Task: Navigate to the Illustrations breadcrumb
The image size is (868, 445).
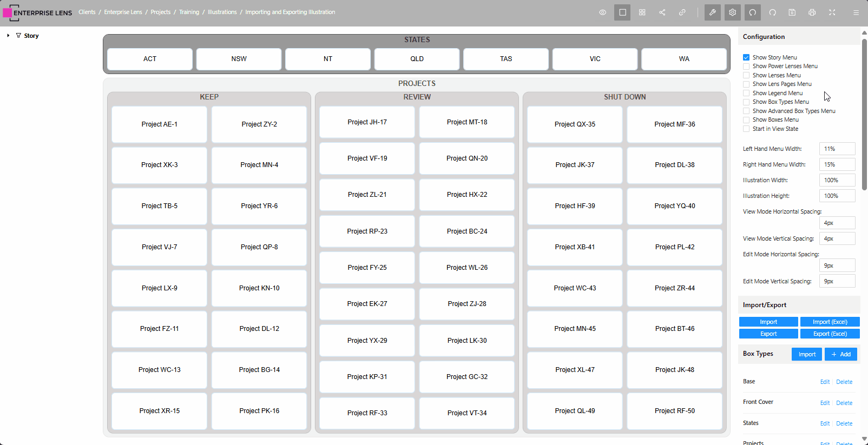Action: (x=222, y=12)
